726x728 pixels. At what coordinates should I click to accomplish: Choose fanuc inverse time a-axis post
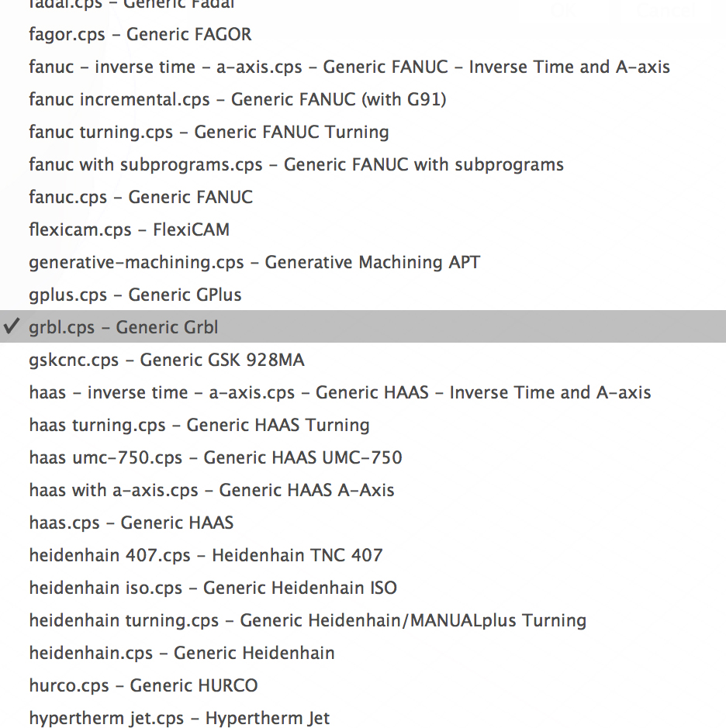(x=349, y=67)
